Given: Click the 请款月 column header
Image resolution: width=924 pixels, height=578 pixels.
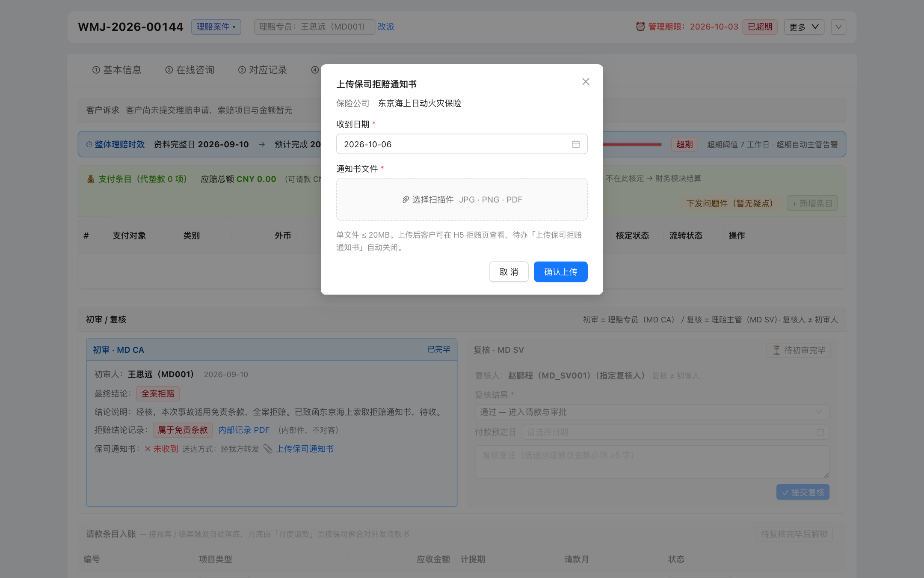Looking at the screenshot, I should [576, 559].
